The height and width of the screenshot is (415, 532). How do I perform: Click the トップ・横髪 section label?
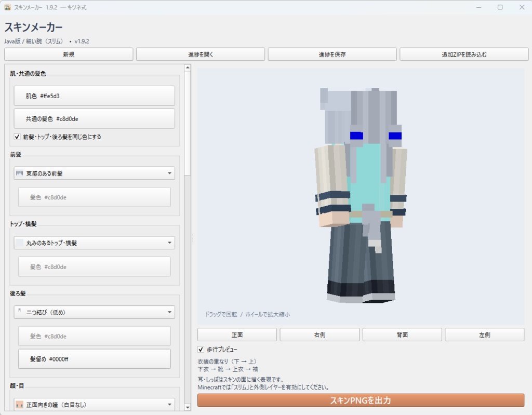23,224
